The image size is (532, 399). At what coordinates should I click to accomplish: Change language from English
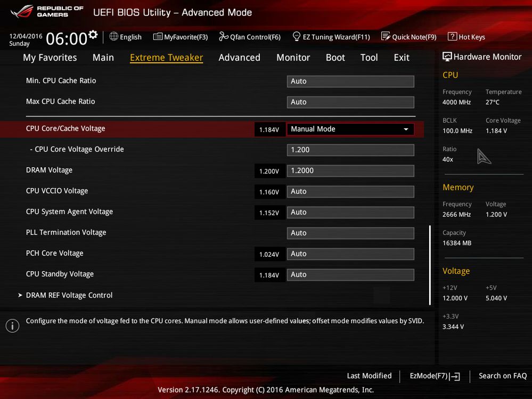coord(130,37)
